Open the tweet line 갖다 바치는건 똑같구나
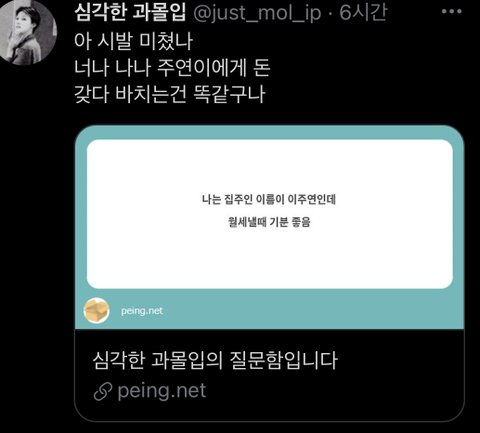The image size is (480, 433). click(170, 94)
